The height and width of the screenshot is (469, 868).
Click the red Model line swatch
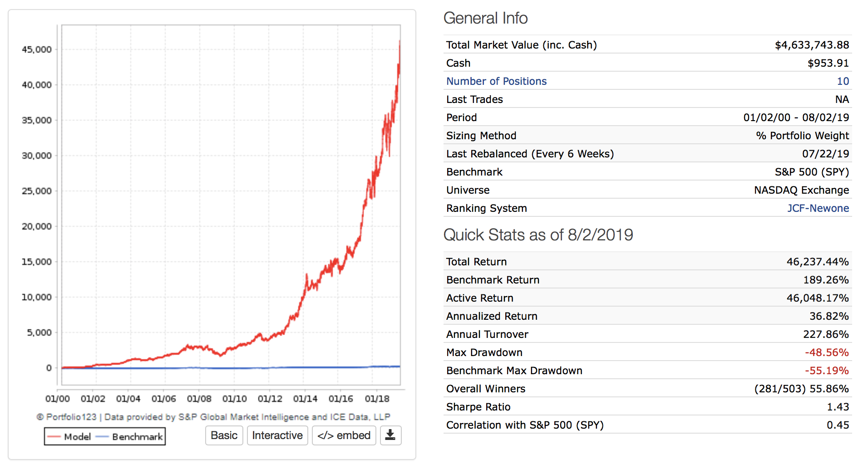click(x=54, y=437)
